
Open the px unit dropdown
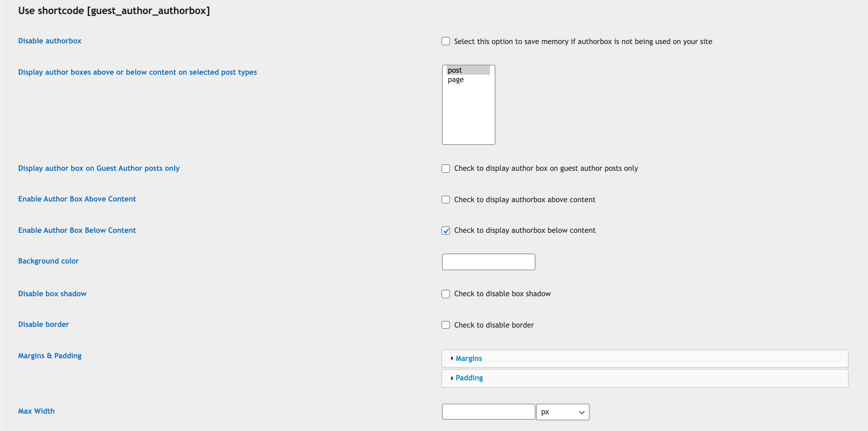[563, 412]
